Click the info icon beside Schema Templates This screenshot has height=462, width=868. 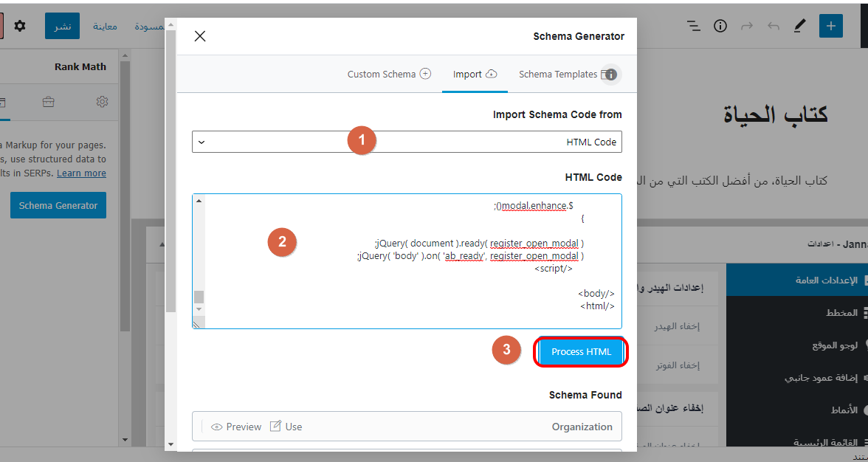tap(611, 75)
